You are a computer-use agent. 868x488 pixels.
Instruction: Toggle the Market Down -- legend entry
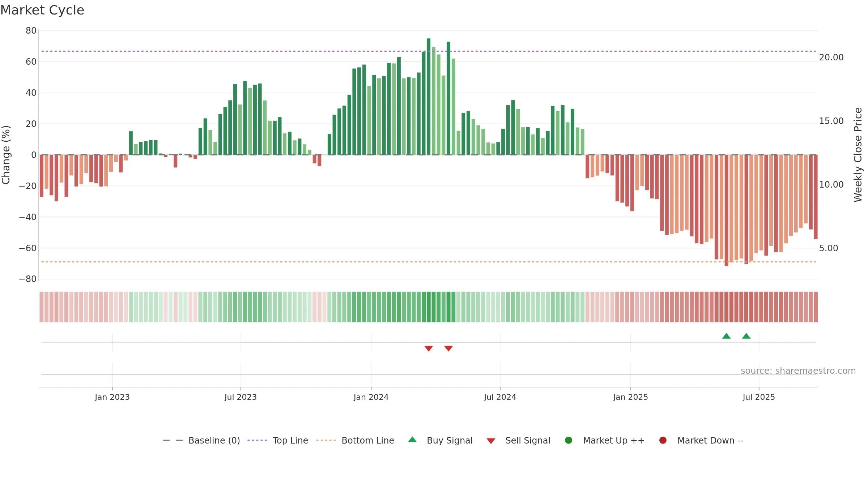click(701, 440)
